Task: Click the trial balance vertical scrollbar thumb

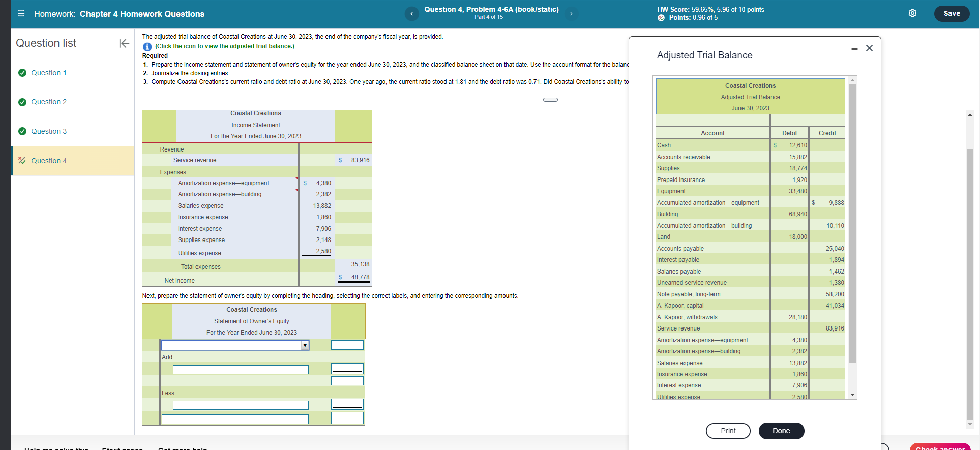Action: [853, 223]
